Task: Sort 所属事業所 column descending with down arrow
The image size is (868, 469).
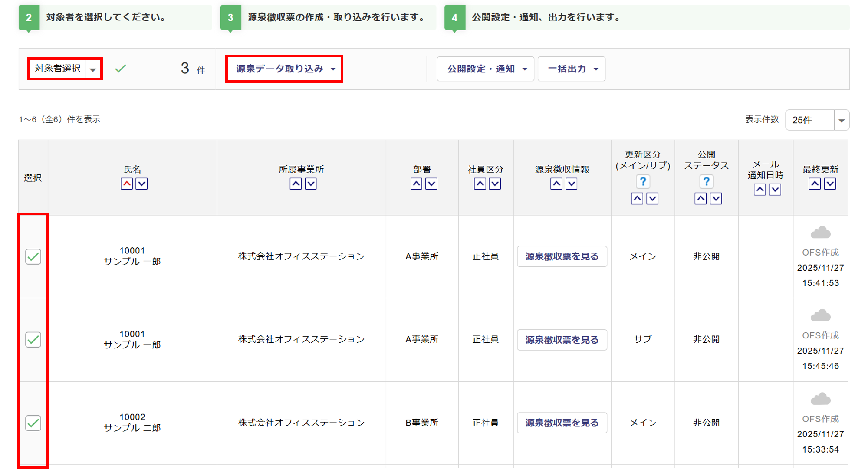Action: coord(311,184)
